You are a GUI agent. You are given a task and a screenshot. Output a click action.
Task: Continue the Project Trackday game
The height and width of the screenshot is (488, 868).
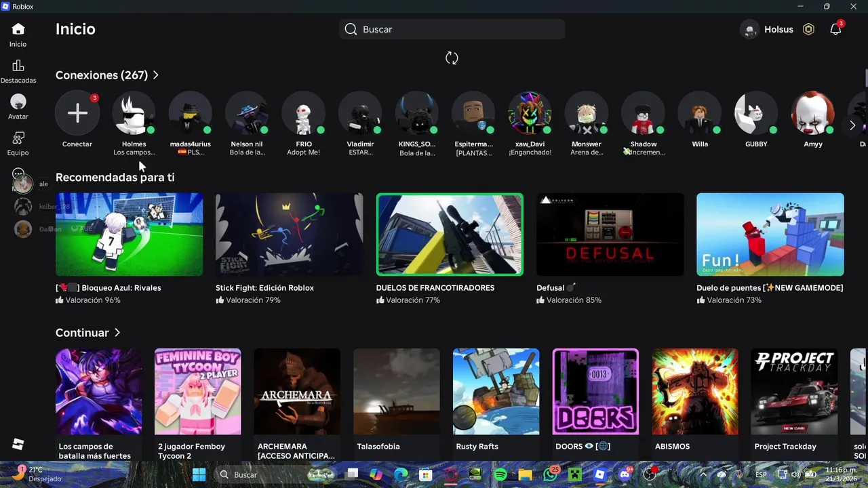click(794, 392)
